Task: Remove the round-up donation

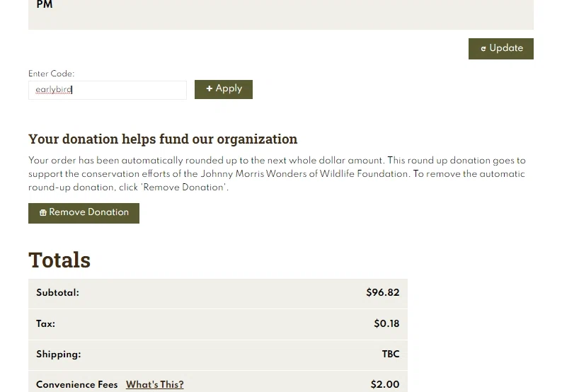Action: point(84,213)
